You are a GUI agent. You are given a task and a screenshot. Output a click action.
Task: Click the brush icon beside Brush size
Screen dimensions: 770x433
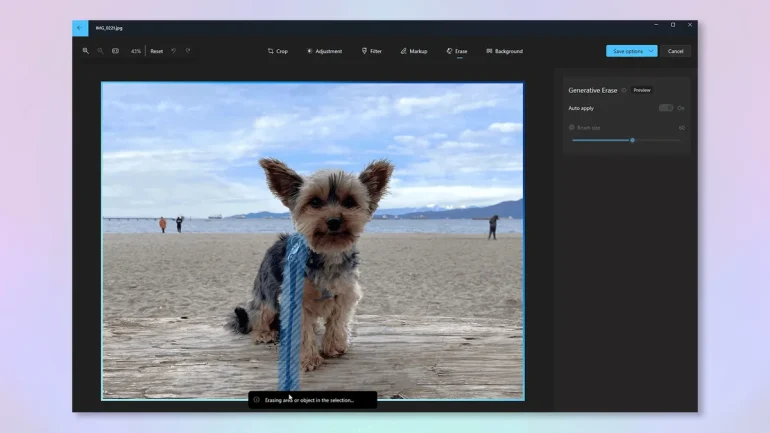coord(572,127)
